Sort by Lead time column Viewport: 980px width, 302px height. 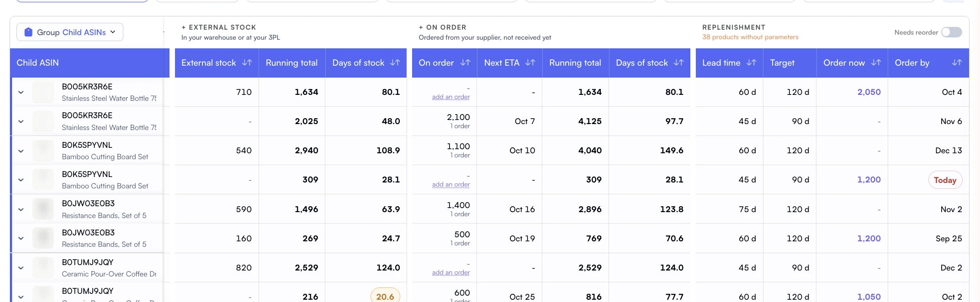[x=751, y=62]
